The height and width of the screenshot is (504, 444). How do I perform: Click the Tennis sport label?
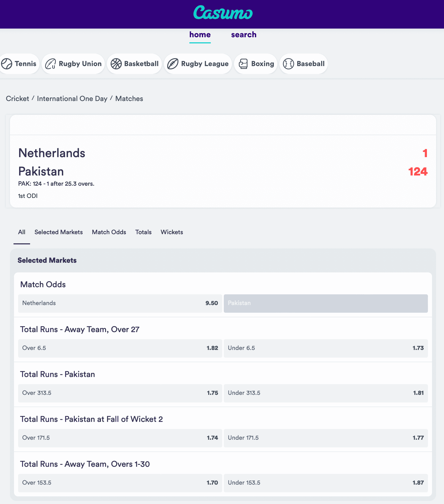[x=25, y=64]
